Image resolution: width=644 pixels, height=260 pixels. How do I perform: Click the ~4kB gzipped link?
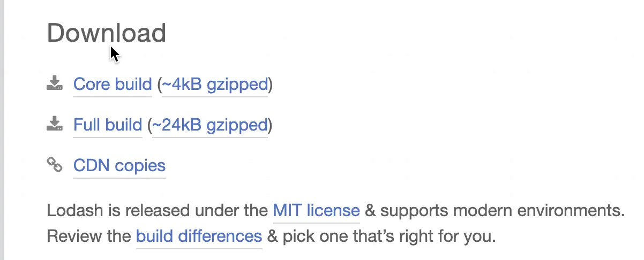(x=214, y=85)
